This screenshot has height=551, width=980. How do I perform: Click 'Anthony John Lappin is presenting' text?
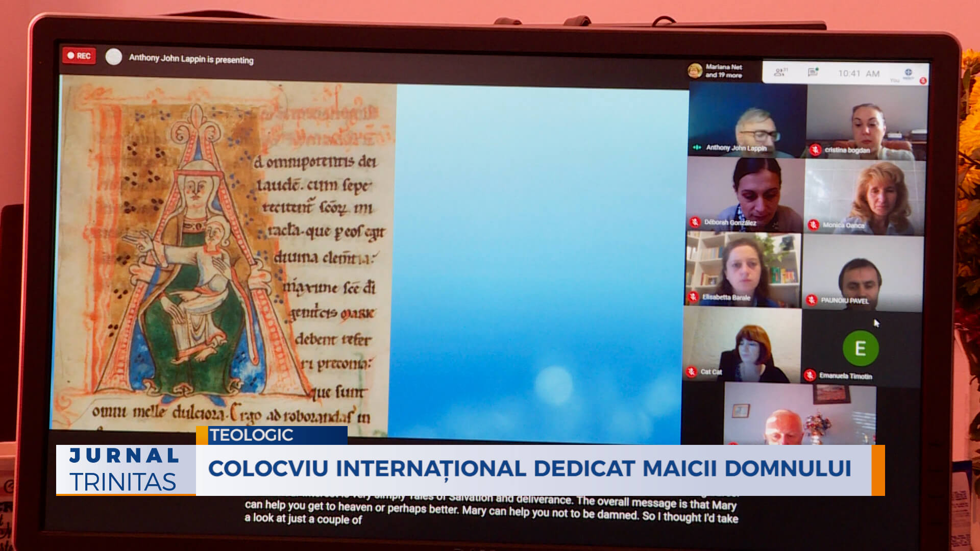coord(191,59)
